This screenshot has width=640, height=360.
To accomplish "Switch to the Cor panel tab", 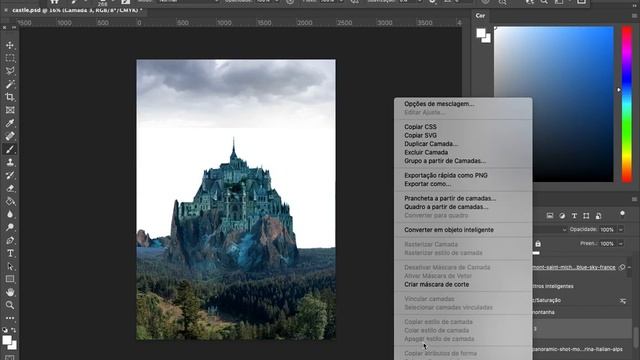I will point(480,16).
